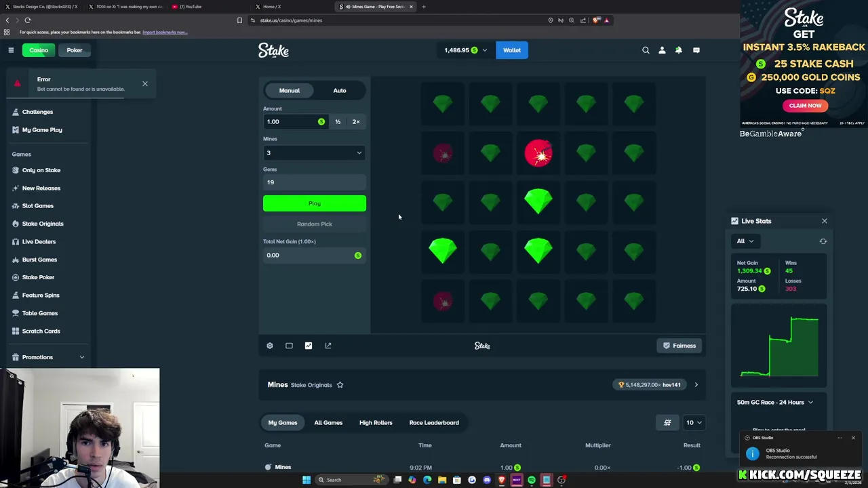868x488 pixels.
Task: Select the High Rollers tab
Action: (x=376, y=423)
